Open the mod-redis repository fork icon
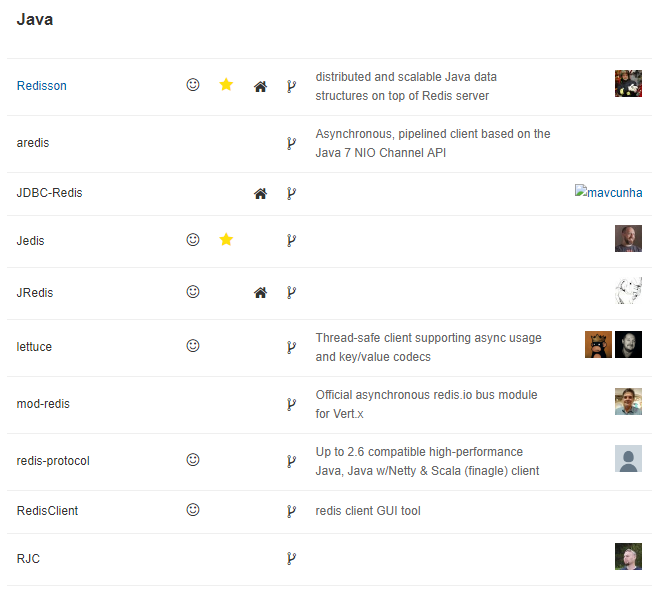The image size is (663, 589). pyautogui.click(x=291, y=404)
